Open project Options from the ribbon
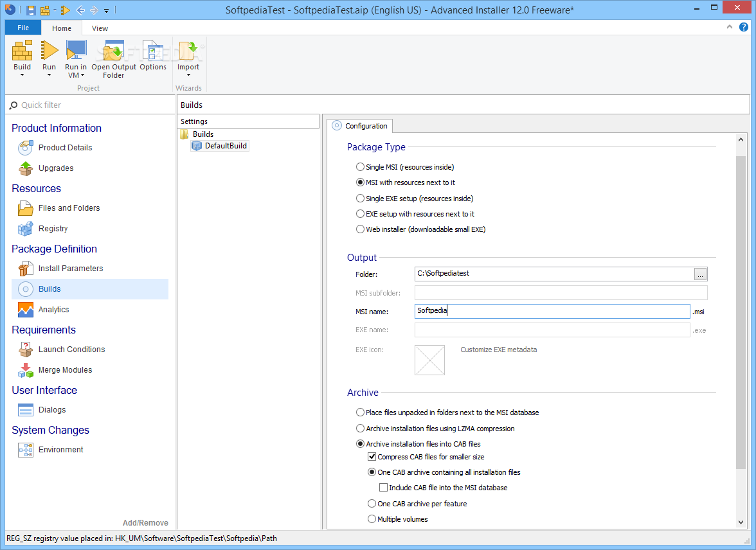 tap(153, 55)
